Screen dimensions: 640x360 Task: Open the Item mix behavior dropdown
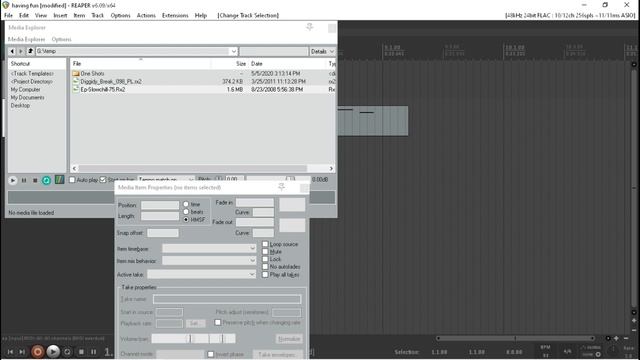click(209, 260)
